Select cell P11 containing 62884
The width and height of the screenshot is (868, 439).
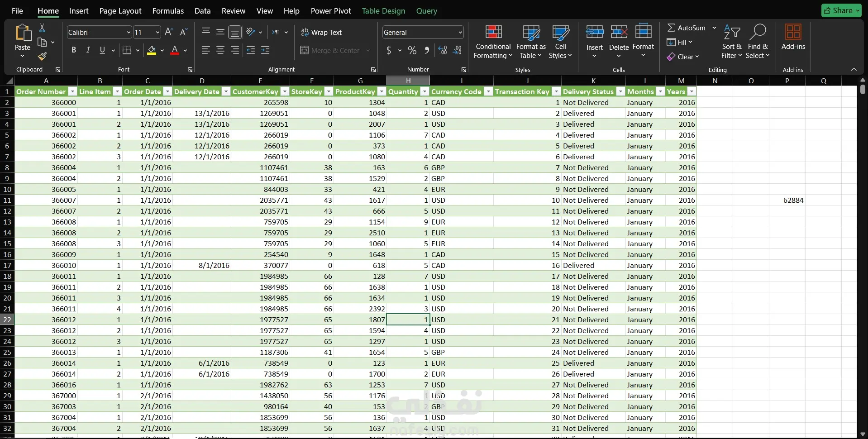pyautogui.click(x=787, y=200)
